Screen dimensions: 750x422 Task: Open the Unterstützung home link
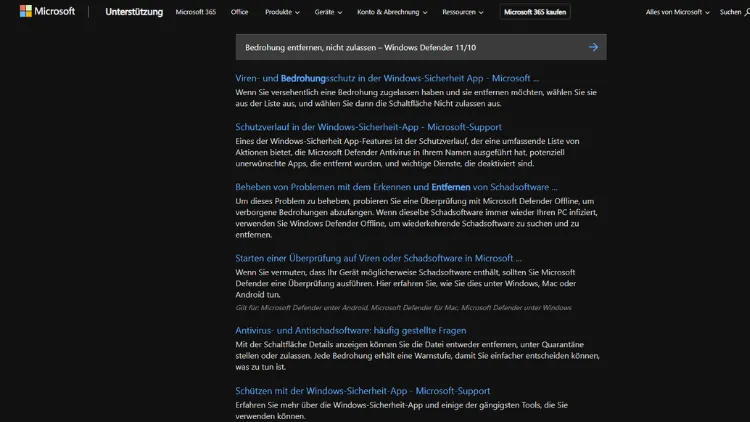(x=134, y=11)
